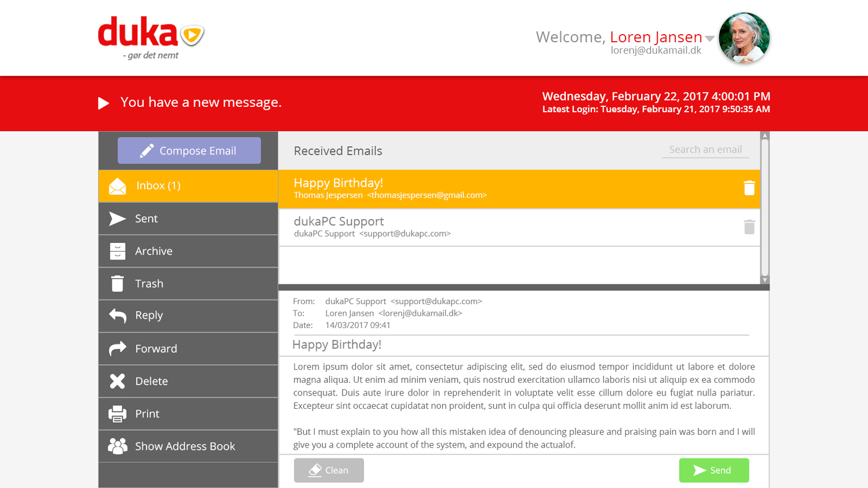The height and width of the screenshot is (488, 868).
Task: Delete the Happy Birthday email via trash icon
Action: pos(749,188)
